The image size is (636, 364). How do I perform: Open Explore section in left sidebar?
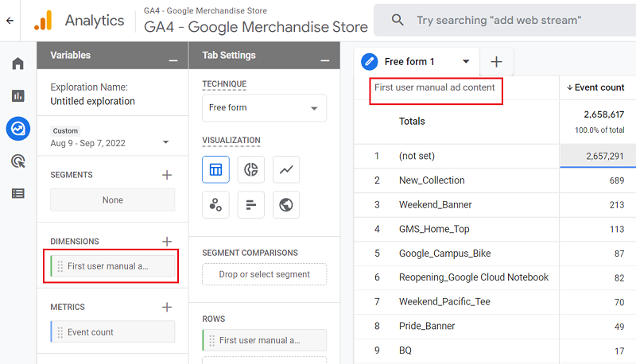(x=17, y=128)
